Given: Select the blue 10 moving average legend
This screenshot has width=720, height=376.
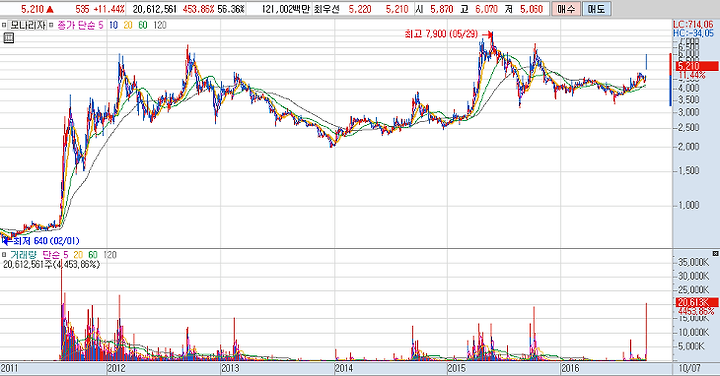Looking at the screenshot, I should click(113, 25).
